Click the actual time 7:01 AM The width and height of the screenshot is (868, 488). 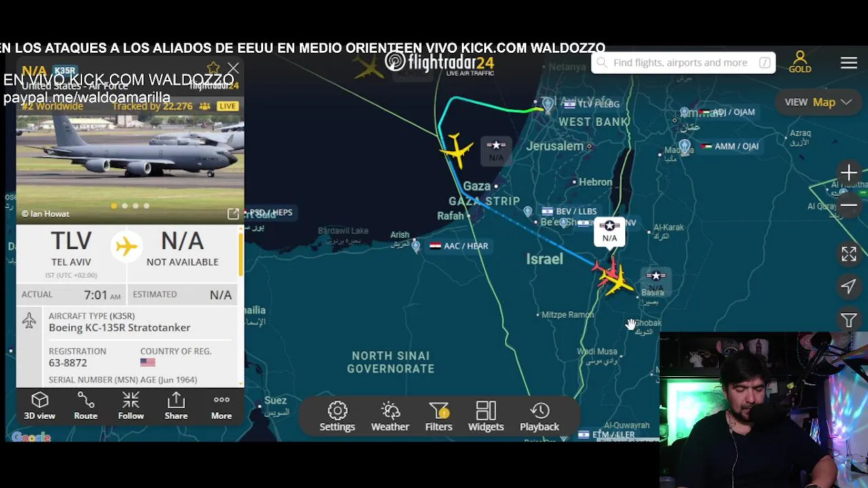(x=102, y=295)
